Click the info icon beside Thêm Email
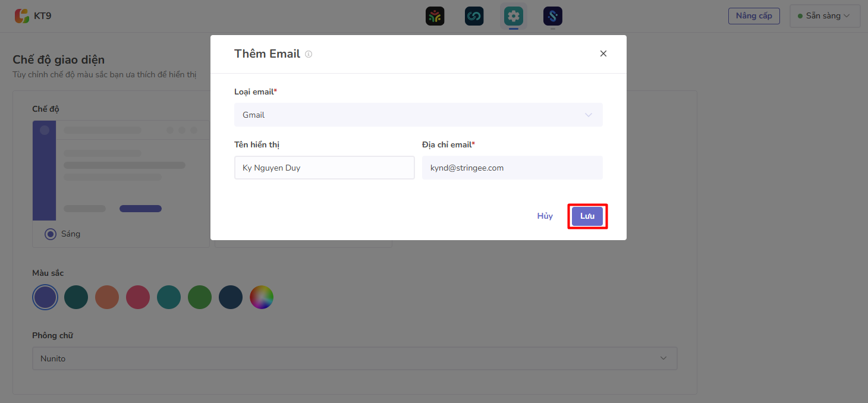 (309, 54)
